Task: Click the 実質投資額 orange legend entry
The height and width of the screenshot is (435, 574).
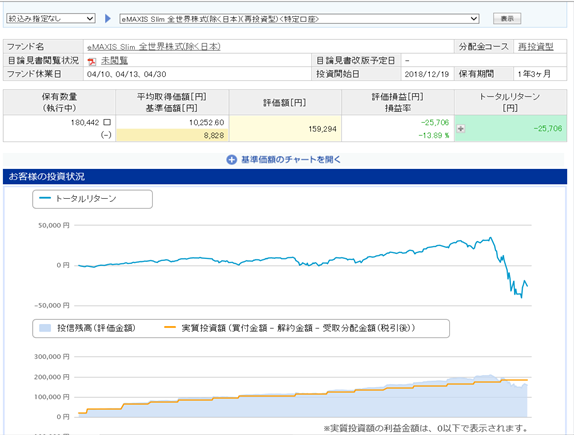Action: 290,328
